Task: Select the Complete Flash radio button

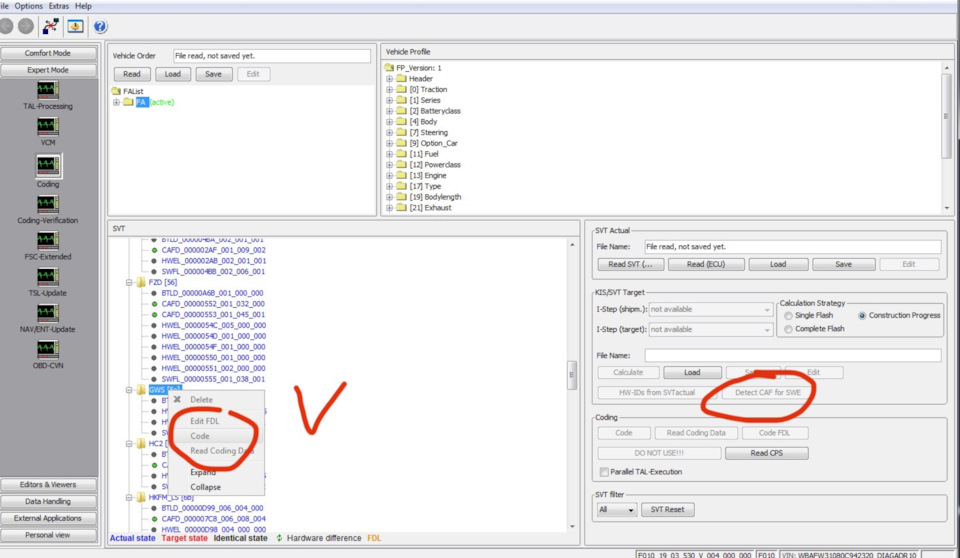Action: 789,329
